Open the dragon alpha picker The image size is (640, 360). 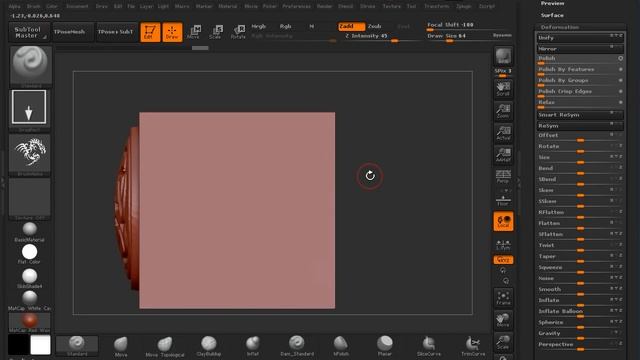click(x=29, y=153)
